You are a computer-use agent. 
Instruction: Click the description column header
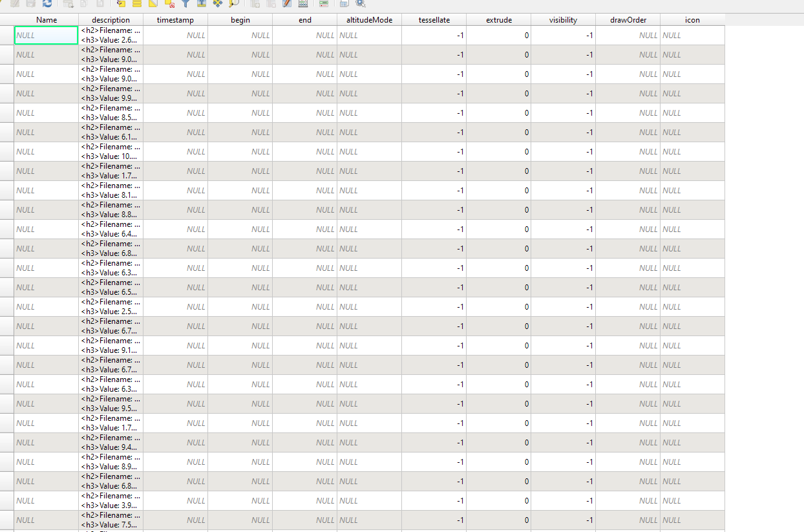[x=111, y=20]
